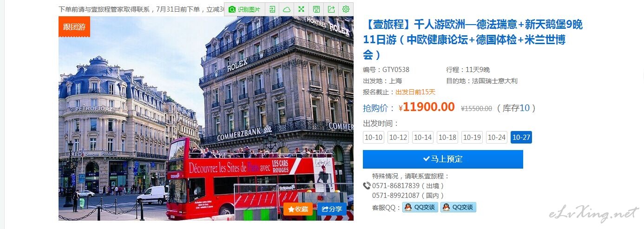
Task: Click phone number 0571-89921087
Action: coord(396,196)
